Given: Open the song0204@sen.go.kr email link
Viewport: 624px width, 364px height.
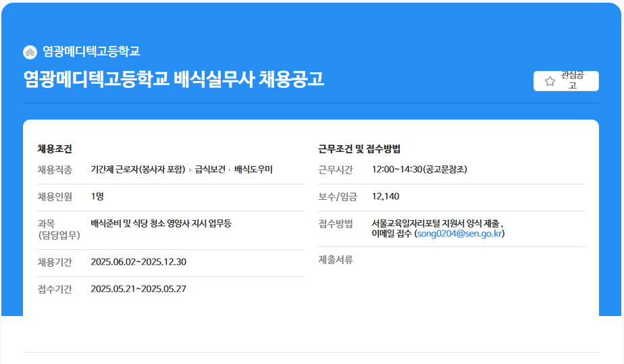Looking at the screenshot, I should [459, 234].
